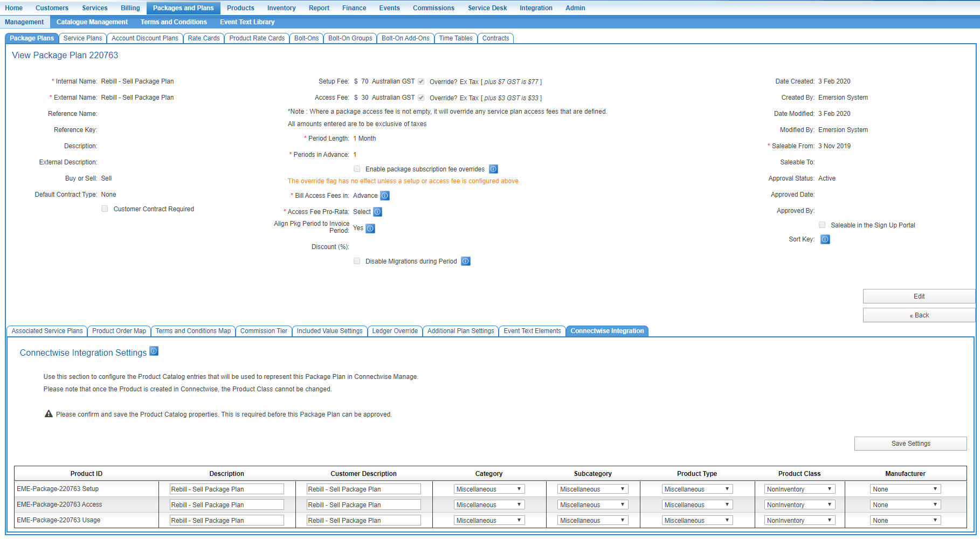
Task: Check Disable Migrations during Period box
Action: click(357, 261)
